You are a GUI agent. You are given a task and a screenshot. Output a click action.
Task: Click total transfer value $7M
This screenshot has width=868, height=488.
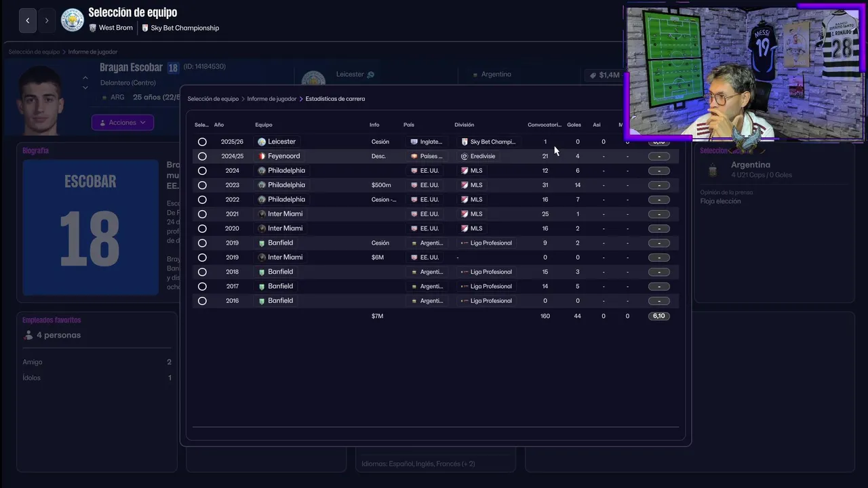377,316
